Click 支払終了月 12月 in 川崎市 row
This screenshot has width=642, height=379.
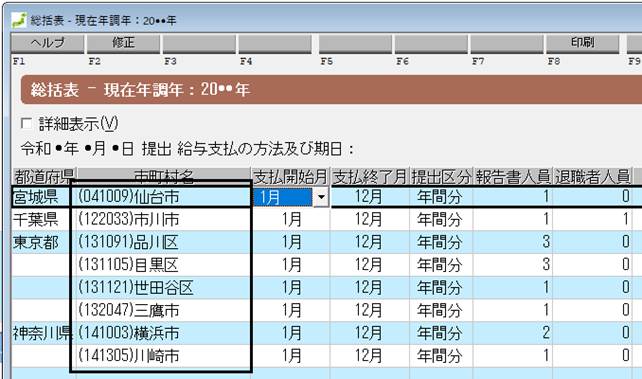tap(370, 356)
